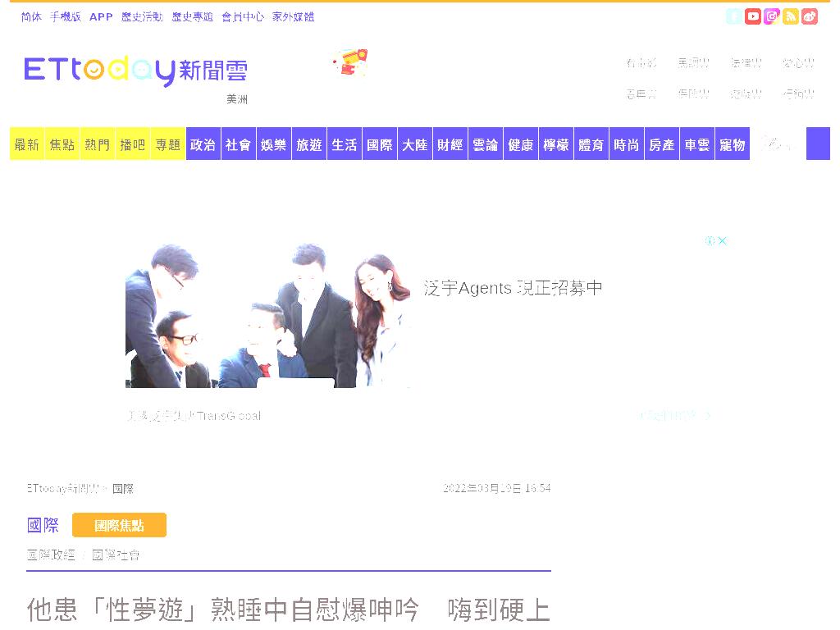Select the 美洲 region label under logo
This screenshot has height=630, width=840.
click(x=237, y=99)
